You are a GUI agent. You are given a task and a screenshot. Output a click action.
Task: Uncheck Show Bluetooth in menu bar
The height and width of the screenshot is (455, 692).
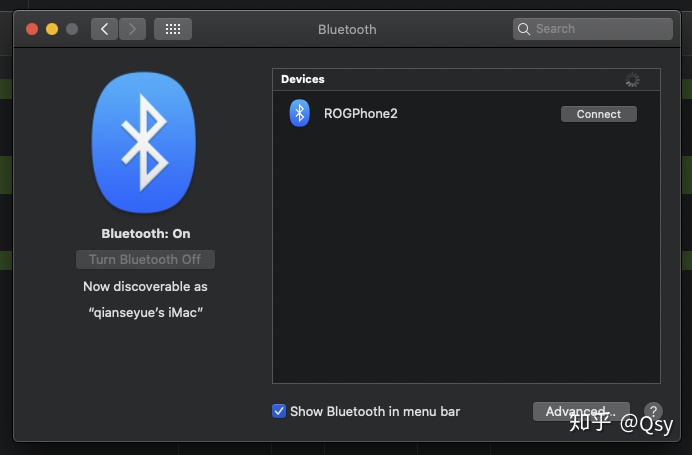pos(278,411)
